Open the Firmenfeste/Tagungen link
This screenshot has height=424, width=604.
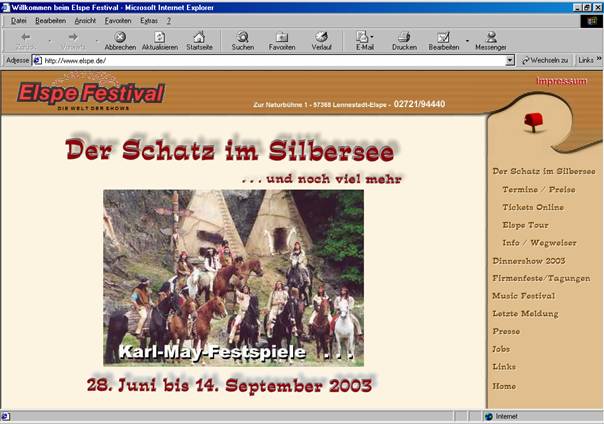click(x=541, y=278)
